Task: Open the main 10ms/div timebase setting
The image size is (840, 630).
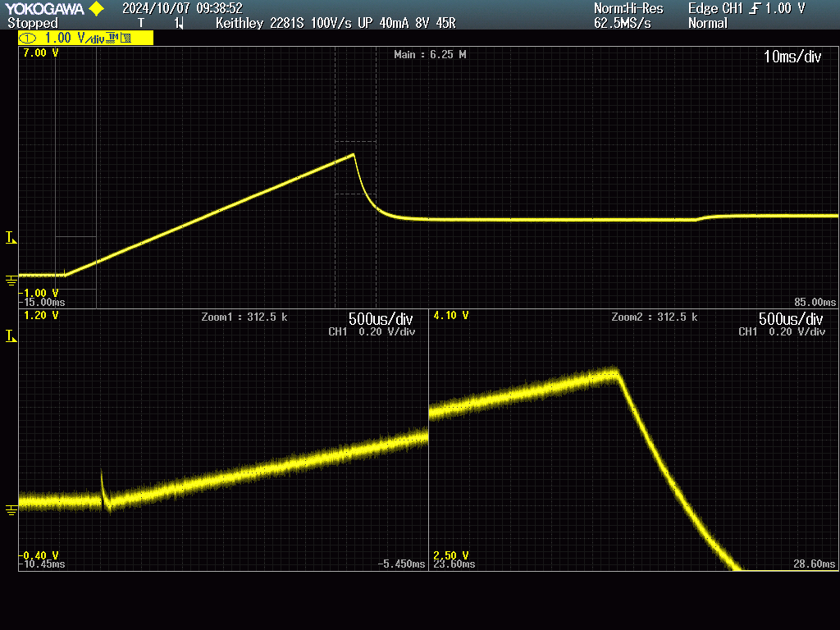Action: pyautogui.click(x=792, y=57)
